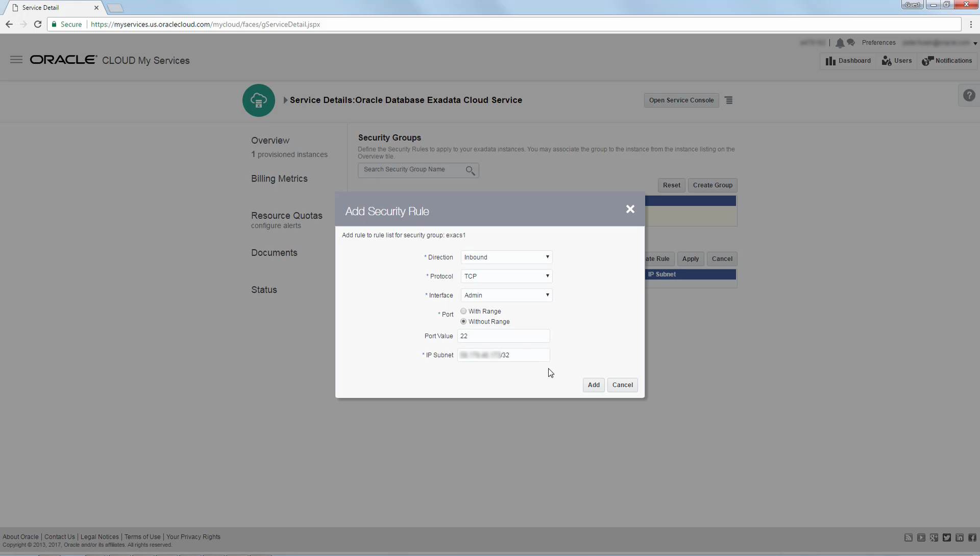The height and width of the screenshot is (556, 980).
Task: Open the Chrome three-dot menu
Action: 971,24
